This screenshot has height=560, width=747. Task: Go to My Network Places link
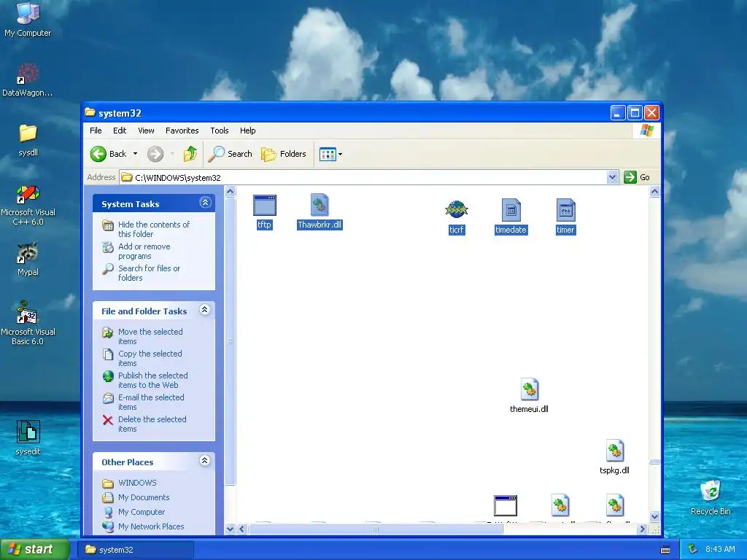pos(150,526)
